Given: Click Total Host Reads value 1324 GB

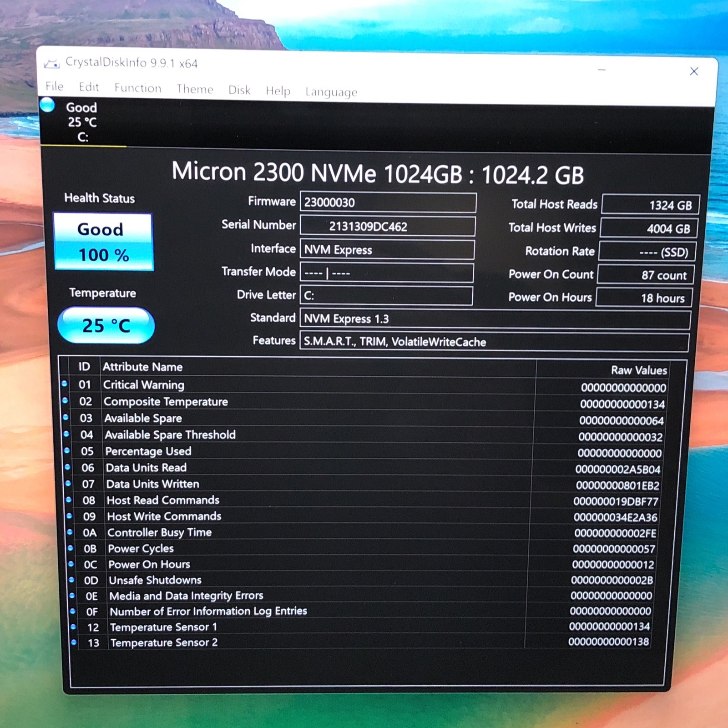Looking at the screenshot, I should [x=651, y=205].
